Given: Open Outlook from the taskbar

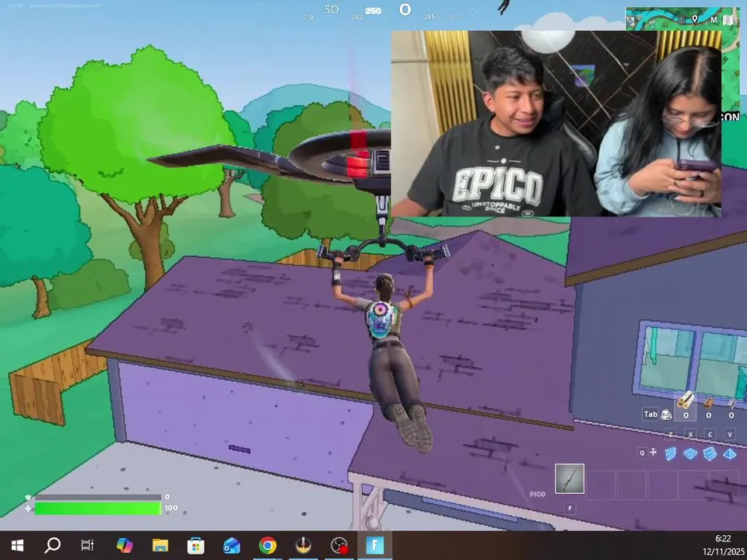Looking at the screenshot, I should coord(232,545).
